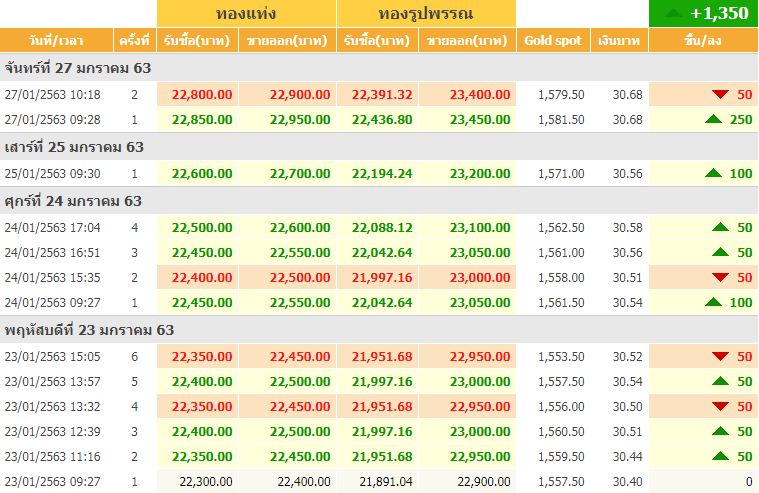Image resolution: width=759 pixels, height=493 pixels.
Task: Click red down arrow in 23/01/2563 13:32 row
Action: 720,406
